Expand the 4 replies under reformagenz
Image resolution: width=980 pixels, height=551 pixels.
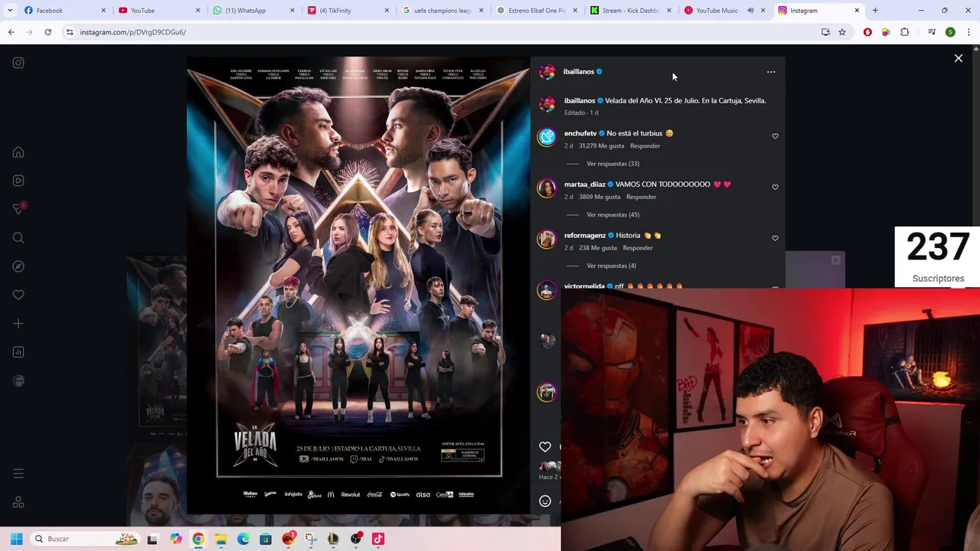click(611, 266)
